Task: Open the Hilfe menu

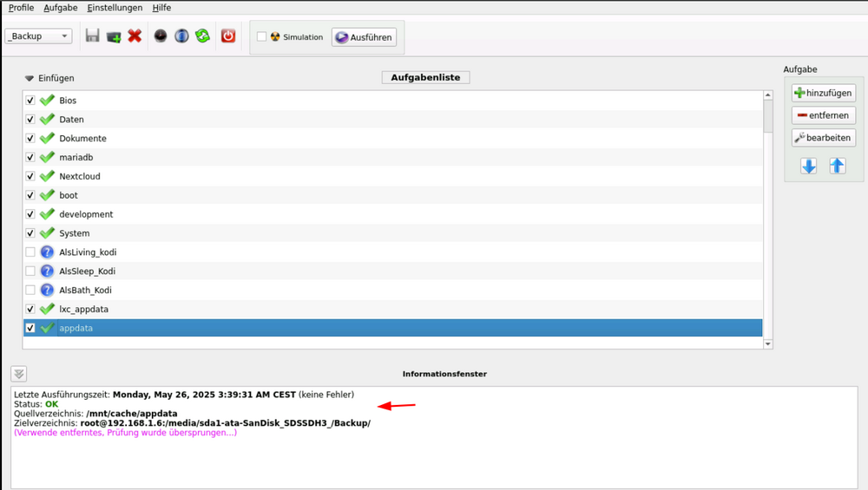Action: (x=161, y=8)
